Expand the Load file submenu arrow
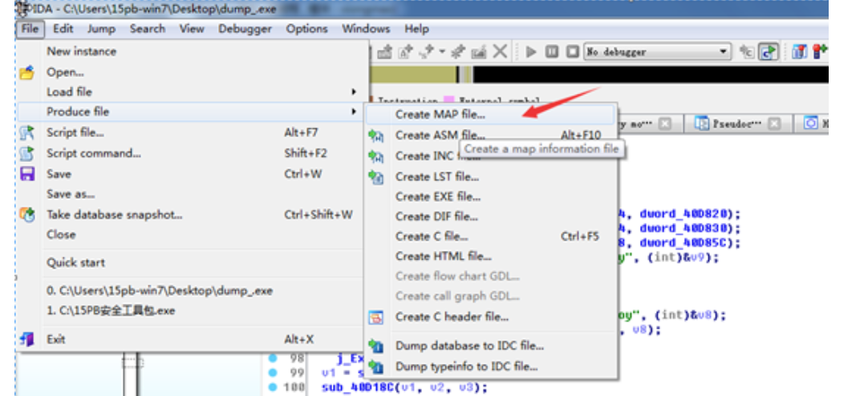The width and height of the screenshot is (868, 396). 353,92
